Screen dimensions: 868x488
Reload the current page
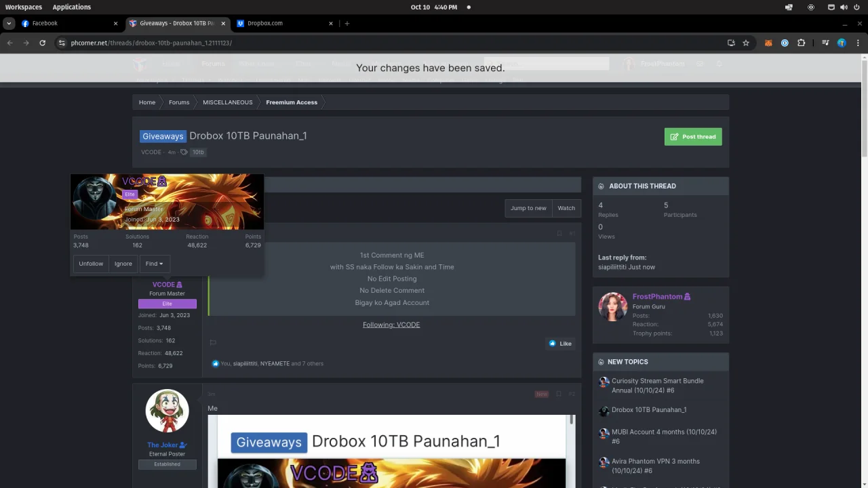[x=42, y=43]
